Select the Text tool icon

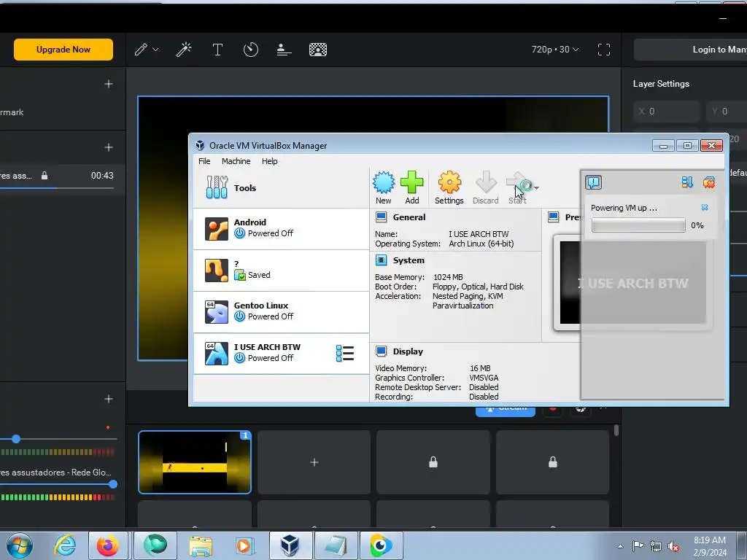click(x=217, y=50)
